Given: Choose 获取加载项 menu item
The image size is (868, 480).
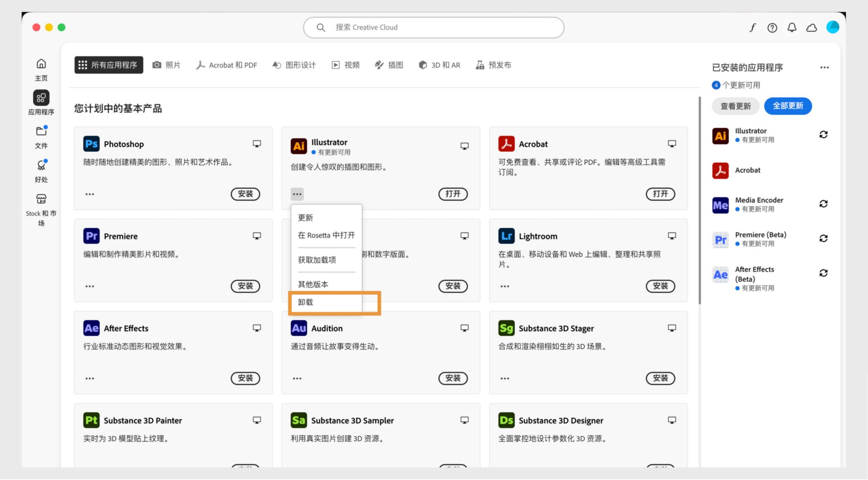Looking at the screenshot, I should coord(325,260).
